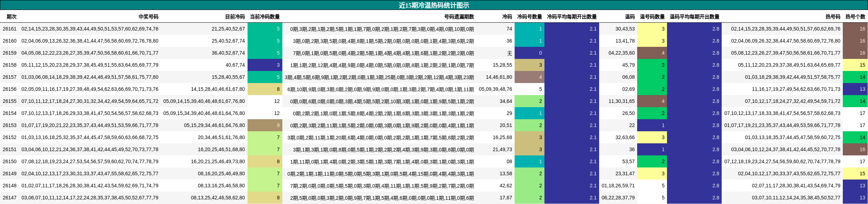Image resolution: width=868 pixels, height=204 pixels.
Task: Click the 中奖号码 column header
Action: click(148, 17)
